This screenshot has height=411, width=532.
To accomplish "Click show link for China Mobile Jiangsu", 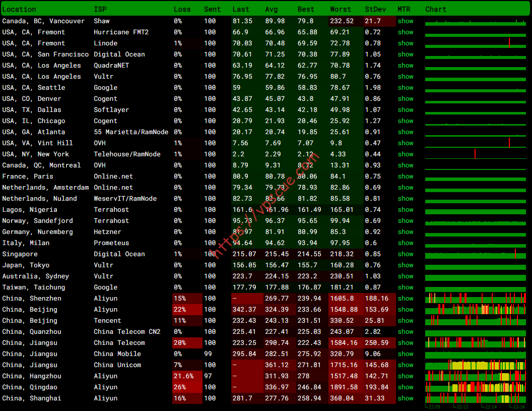I will click(406, 354).
